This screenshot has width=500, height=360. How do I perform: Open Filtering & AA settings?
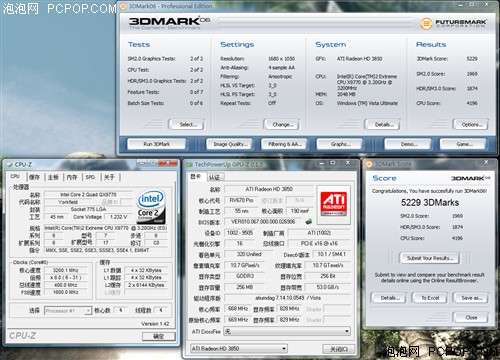tap(284, 144)
